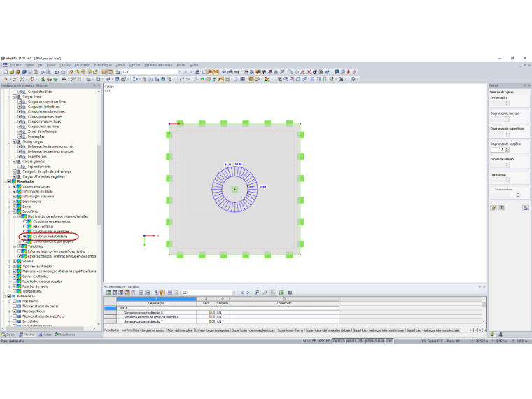Go to next load case arrow
This screenshot has height=399, width=532.
(191, 72)
